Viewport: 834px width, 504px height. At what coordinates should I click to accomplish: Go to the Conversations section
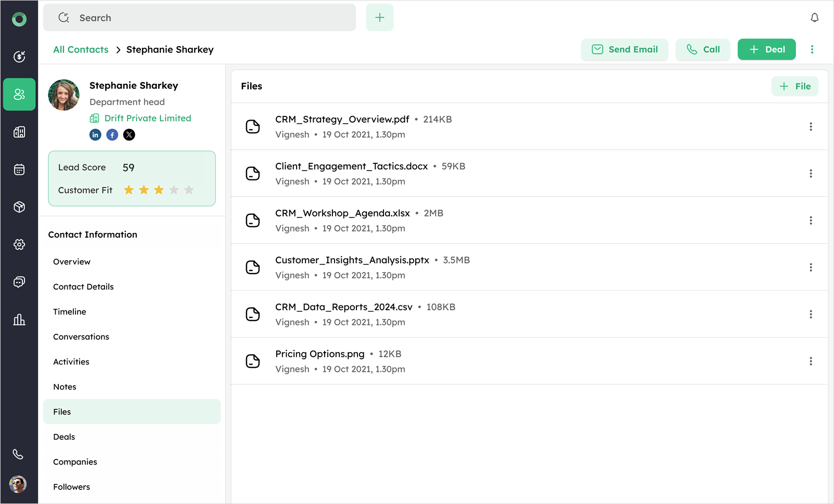(x=81, y=337)
